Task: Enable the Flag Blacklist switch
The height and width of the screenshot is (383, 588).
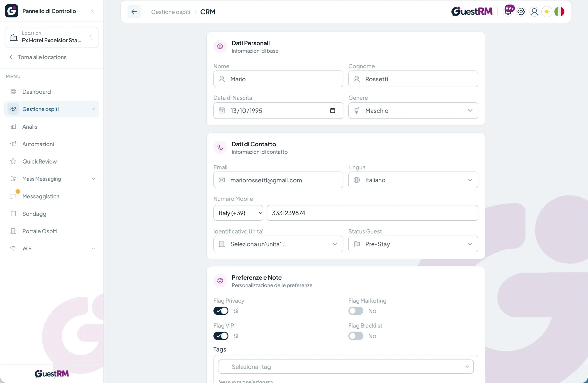Action: pos(356,336)
